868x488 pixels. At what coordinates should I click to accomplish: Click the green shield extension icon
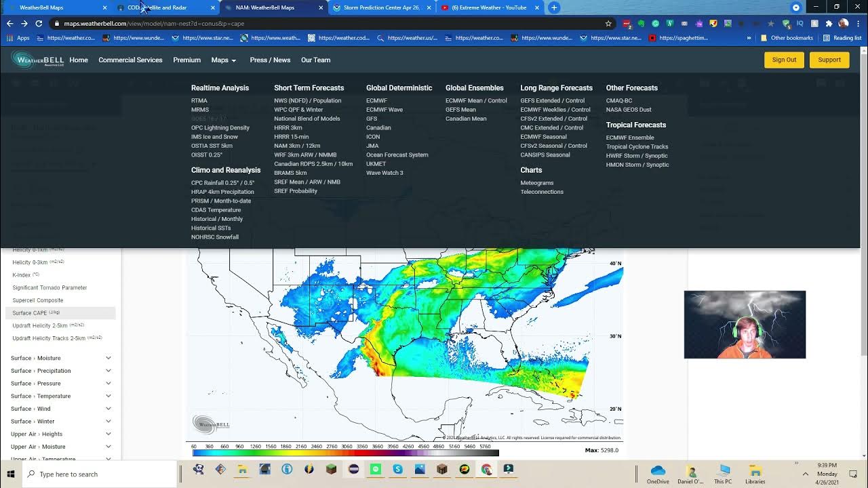[x=785, y=23]
